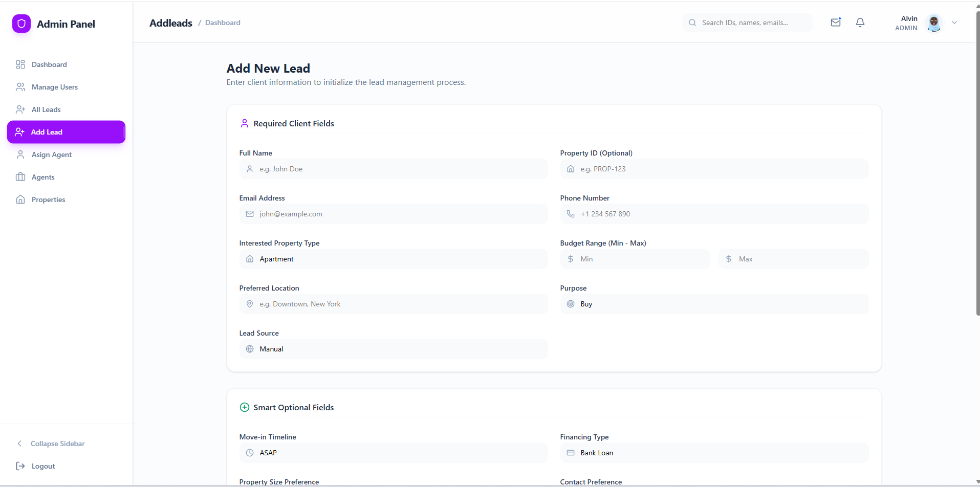Viewport: 980px width, 487px height.
Task: Select the Asign Agent sidebar menu item
Action: pyautogui.click(x=52, y=154)
